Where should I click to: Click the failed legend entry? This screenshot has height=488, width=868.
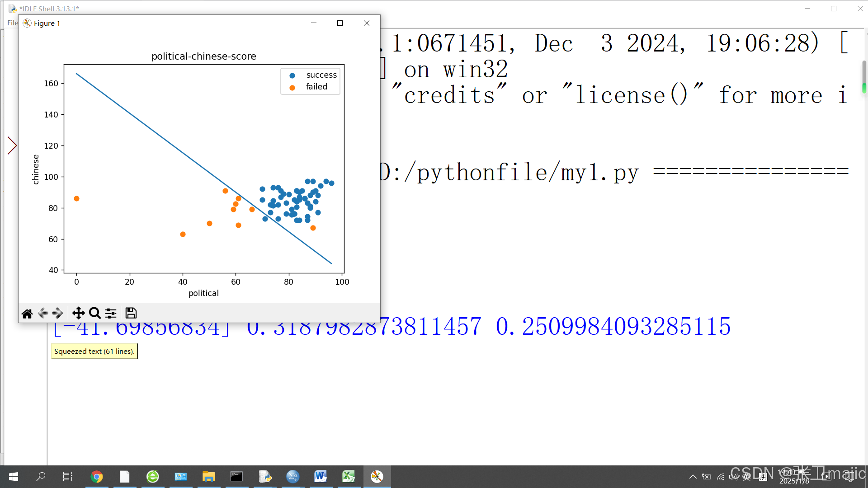316,87
